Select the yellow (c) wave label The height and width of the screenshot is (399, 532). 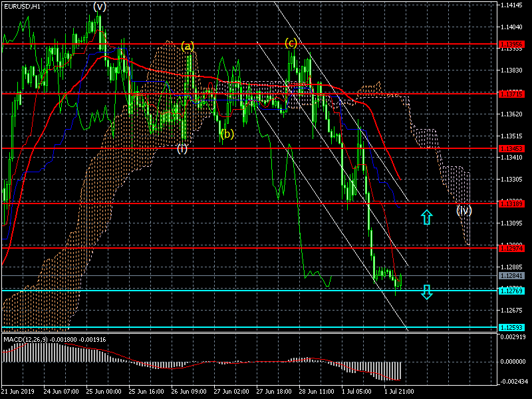[x=291, y=43]
